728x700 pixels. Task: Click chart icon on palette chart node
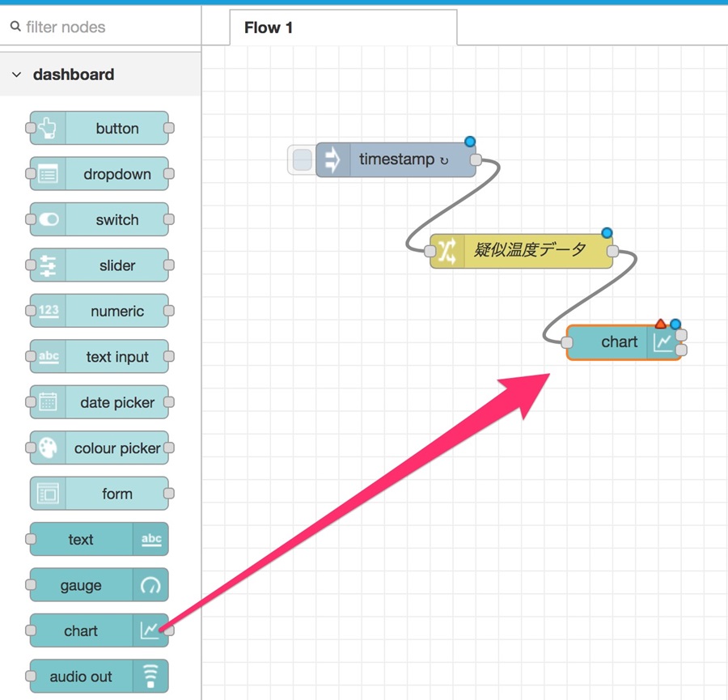pyautogui.click(x=150, y=630)
